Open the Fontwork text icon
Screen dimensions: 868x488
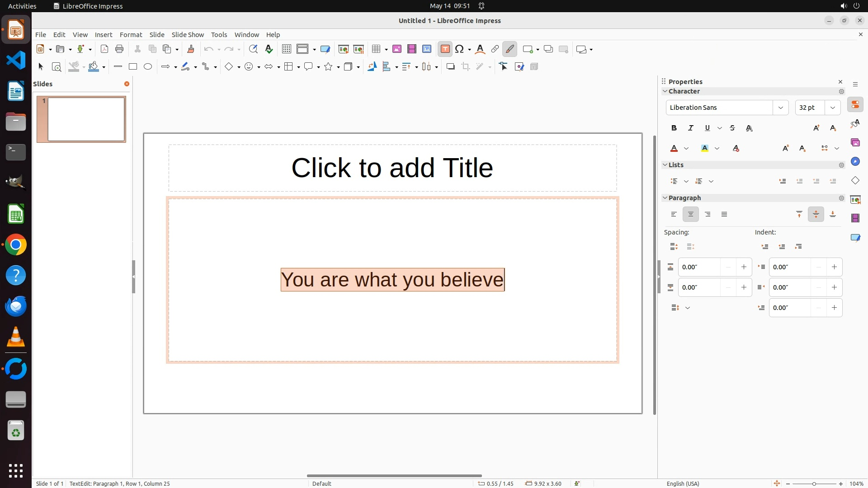(480, 49)
